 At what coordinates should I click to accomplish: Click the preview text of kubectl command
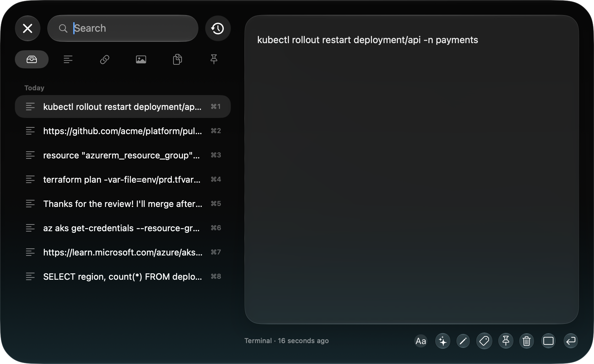368,40
